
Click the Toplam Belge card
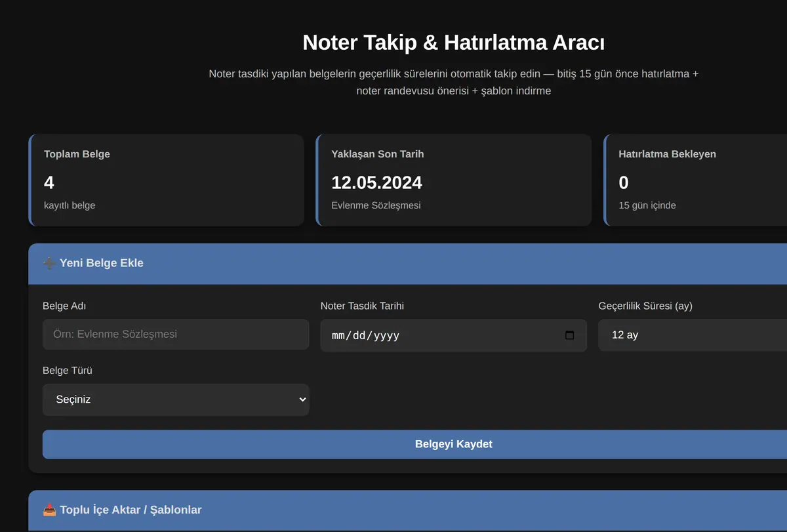tap(167, 180)
